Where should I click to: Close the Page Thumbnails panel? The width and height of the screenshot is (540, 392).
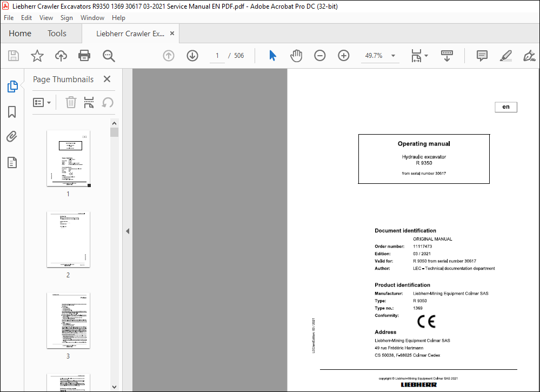107,79
